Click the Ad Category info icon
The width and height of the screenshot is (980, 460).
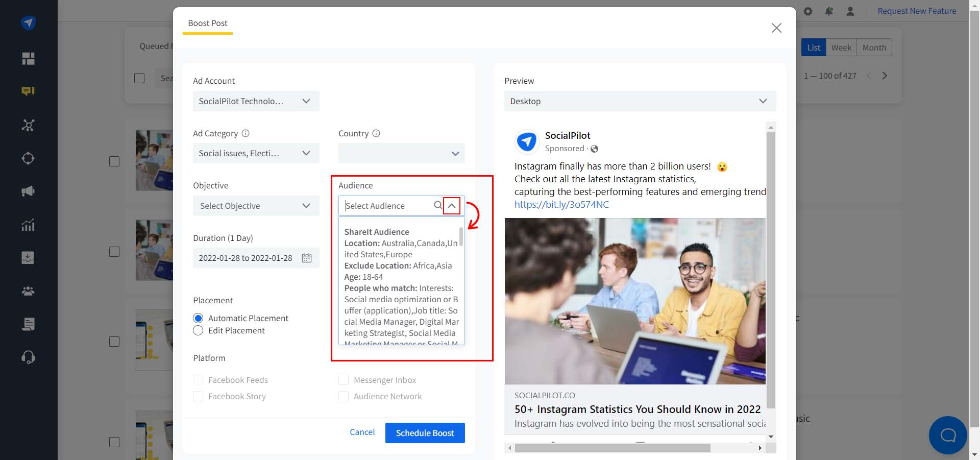246,133
